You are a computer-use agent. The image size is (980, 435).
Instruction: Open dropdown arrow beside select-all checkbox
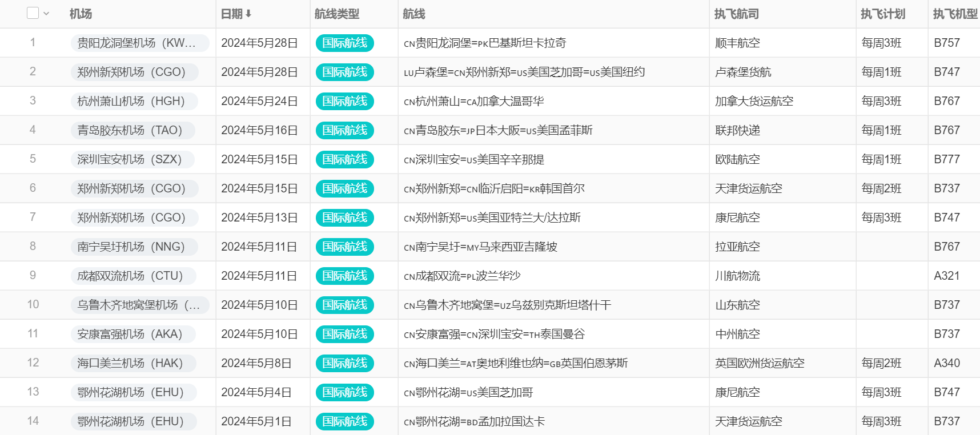(46, 14)
